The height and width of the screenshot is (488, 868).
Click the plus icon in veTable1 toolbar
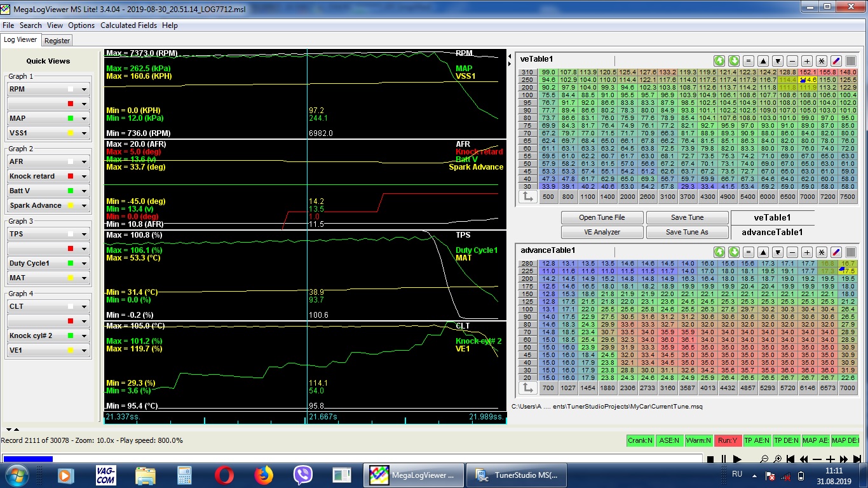pyautogui.click(x=807, y=61)
